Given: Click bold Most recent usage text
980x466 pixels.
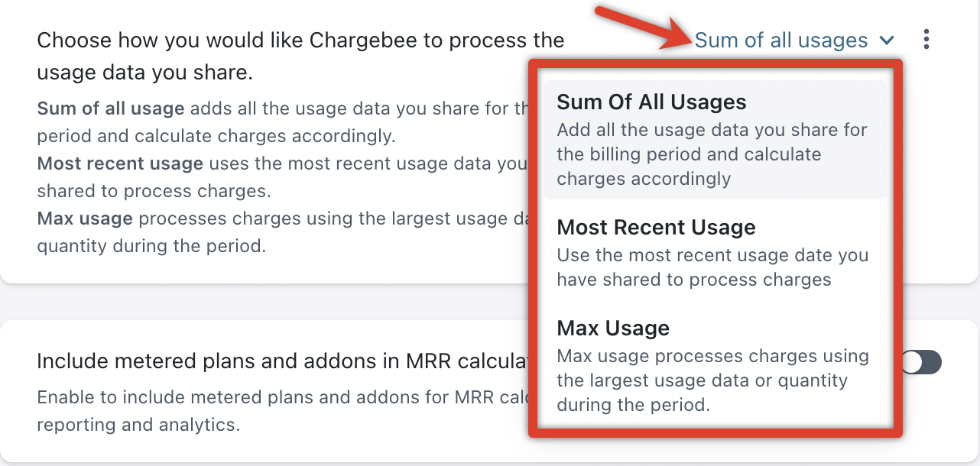Looking at the screenshot, I should tap(120, 163).
